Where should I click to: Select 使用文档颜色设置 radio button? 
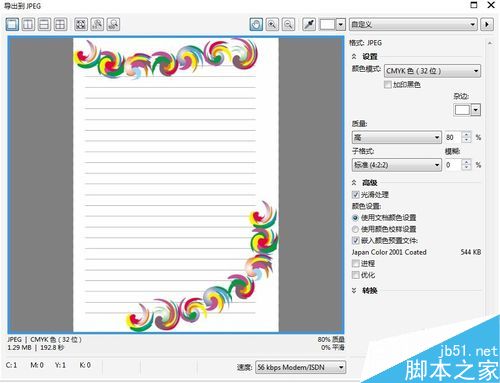point(355,218)
